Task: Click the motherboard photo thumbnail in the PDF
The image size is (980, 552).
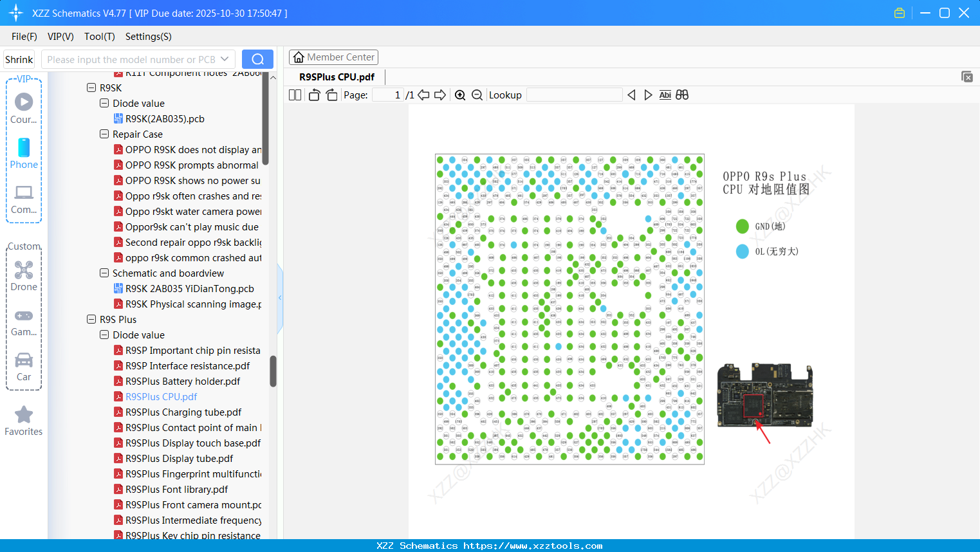Action: tap(765, 395)
